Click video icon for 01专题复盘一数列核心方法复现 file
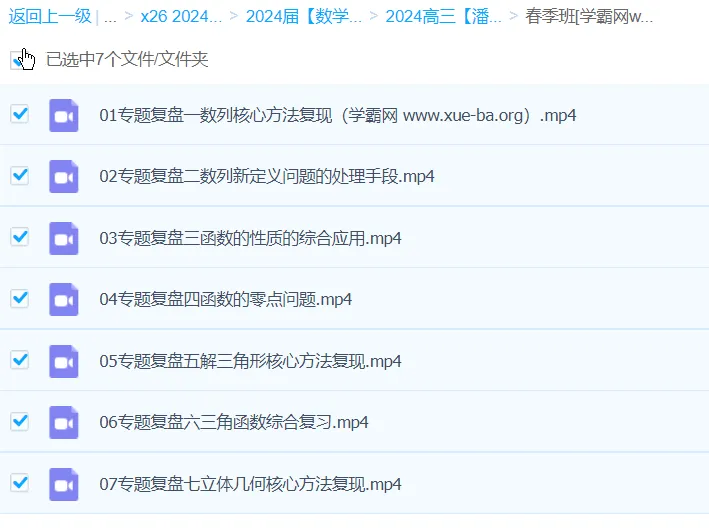 point(64,116)
